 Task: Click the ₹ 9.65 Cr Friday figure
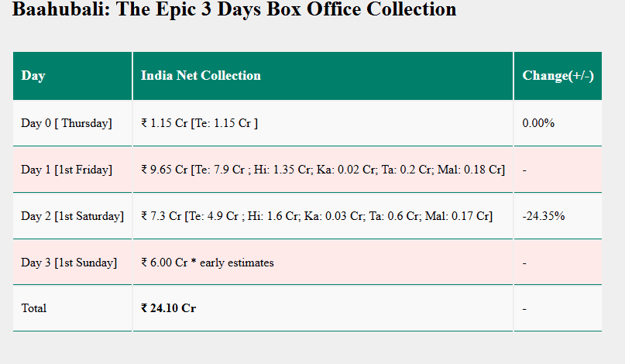pyautogui.click(x=164, y=170)
